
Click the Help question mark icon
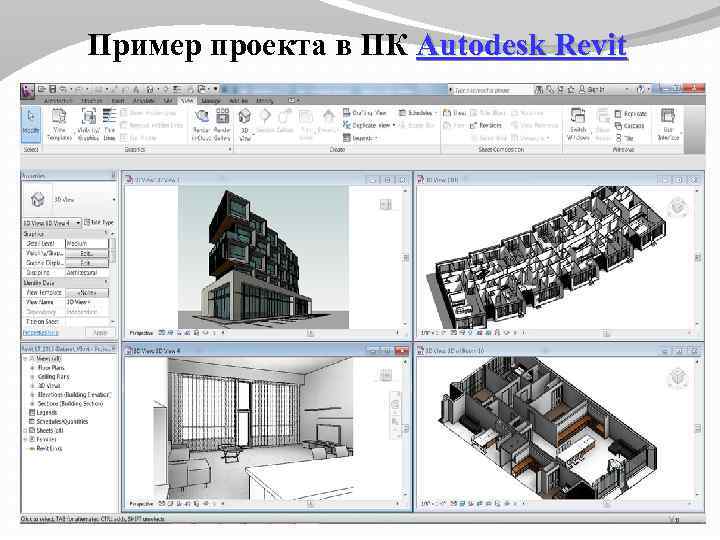point(641,90)
